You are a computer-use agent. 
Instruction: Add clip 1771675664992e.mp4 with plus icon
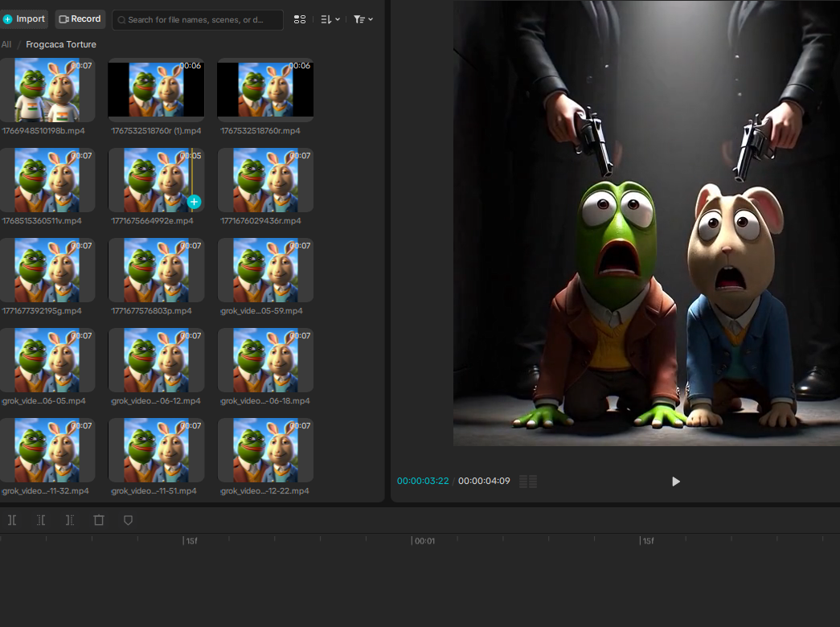point(194,202)
